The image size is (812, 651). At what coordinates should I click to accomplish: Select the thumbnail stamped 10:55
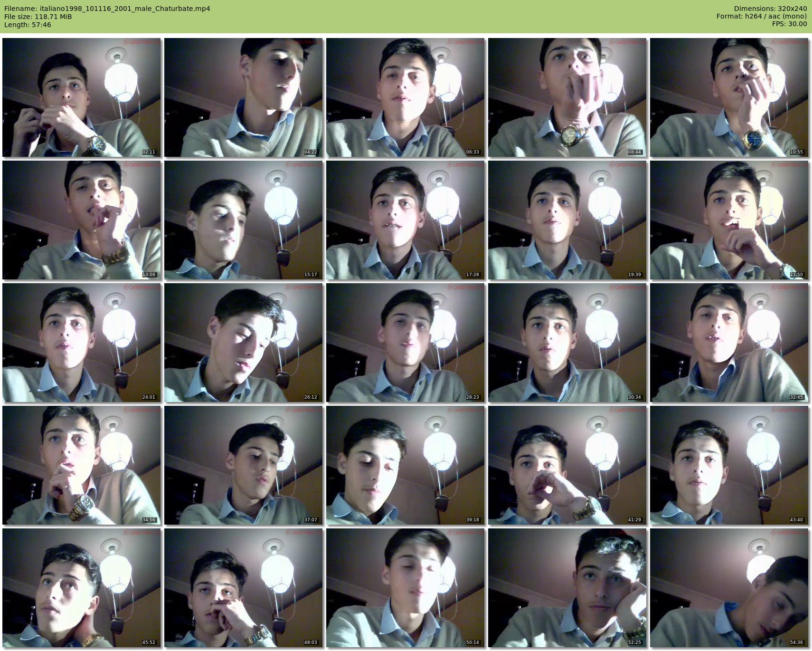(729, 97)
